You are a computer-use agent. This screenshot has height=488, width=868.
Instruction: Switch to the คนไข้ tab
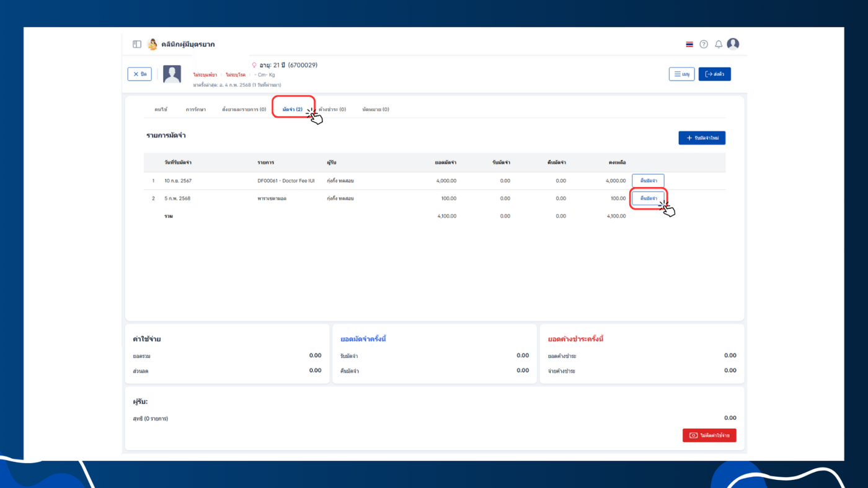click(161, 109)
